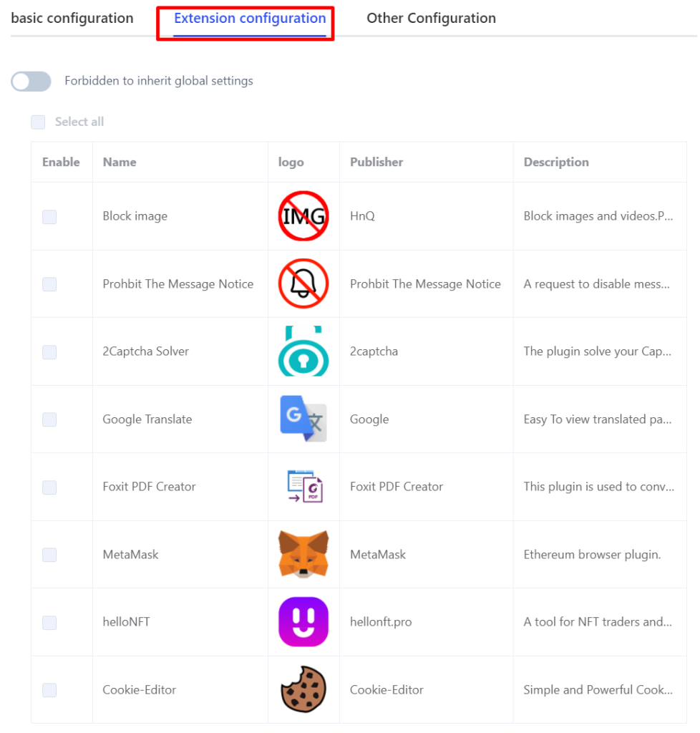Enable the 2Captcha Solver extension checkbox
This screenshot has height=733, width=700.
[49, 352]
